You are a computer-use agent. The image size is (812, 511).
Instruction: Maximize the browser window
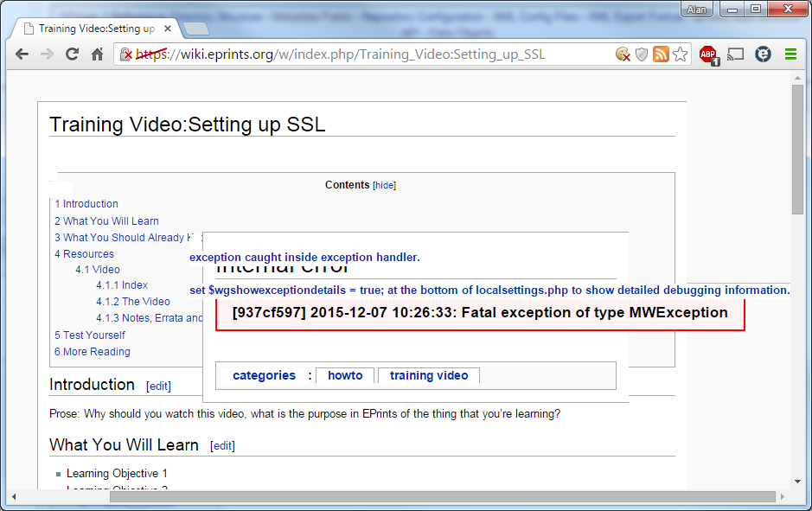click(756, 10)
